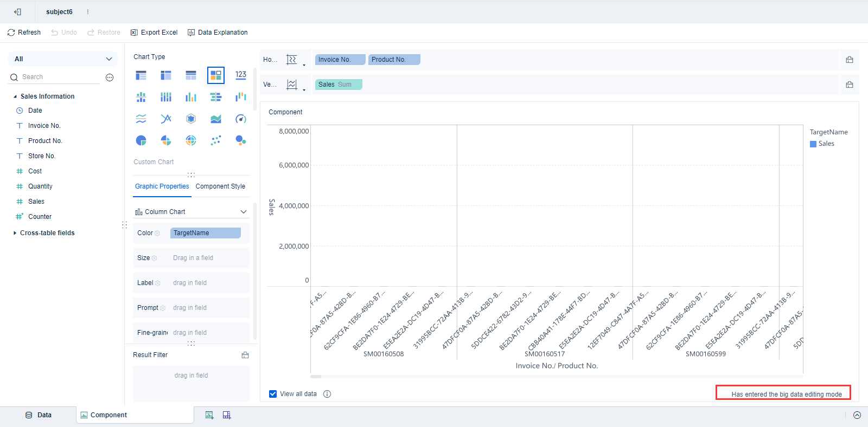Select the custom chart type icon

pos(216,75)
